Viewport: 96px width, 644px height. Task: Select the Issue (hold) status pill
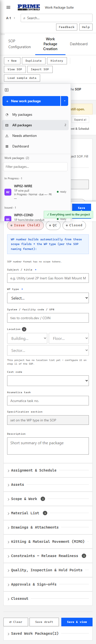pyautogui.click(x=25, y=225)
